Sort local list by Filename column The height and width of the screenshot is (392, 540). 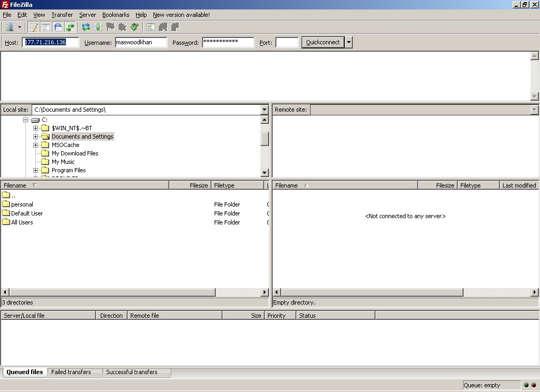pyautogui.click(x=85, y=185)
